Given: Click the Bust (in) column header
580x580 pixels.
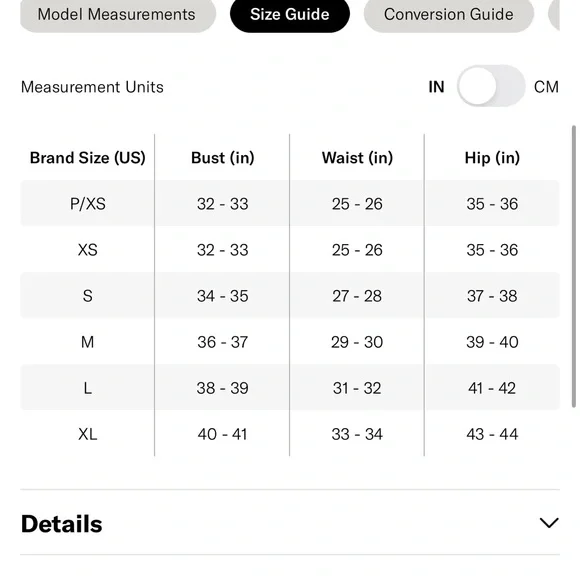Looking at the screenshot, I should click(x=223, y=158).
